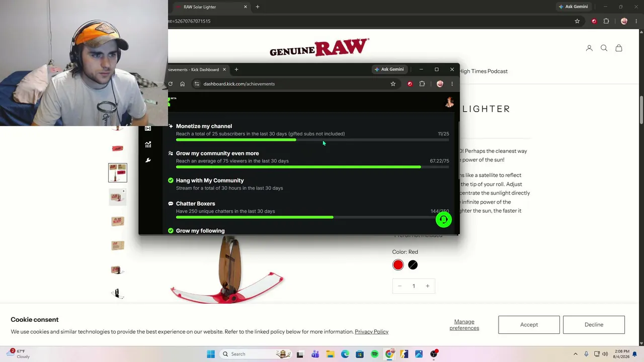644x362 pixels.
Task: Open the clock and date in system tray
Action: (x=622, y=354)
